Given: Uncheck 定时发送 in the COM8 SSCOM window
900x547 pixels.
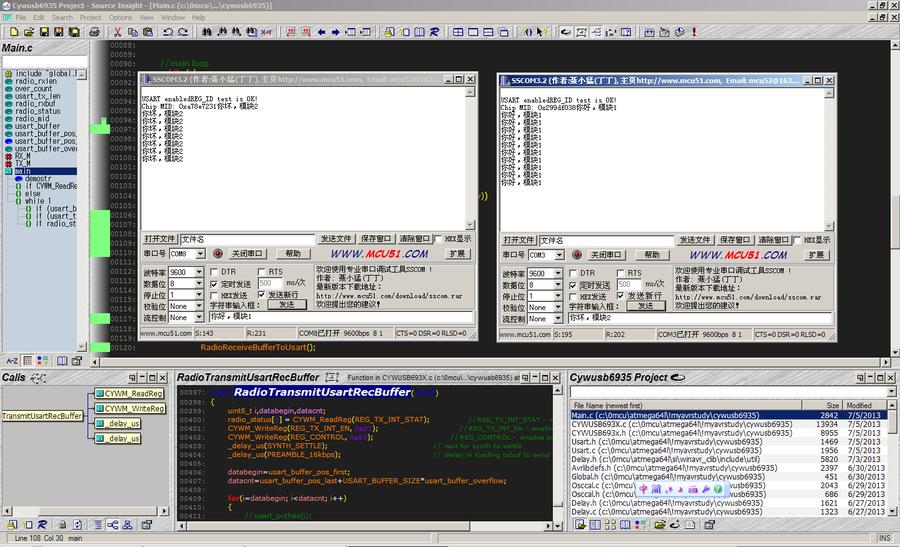Looking at the screenshot, I should (x=214, y=284).
